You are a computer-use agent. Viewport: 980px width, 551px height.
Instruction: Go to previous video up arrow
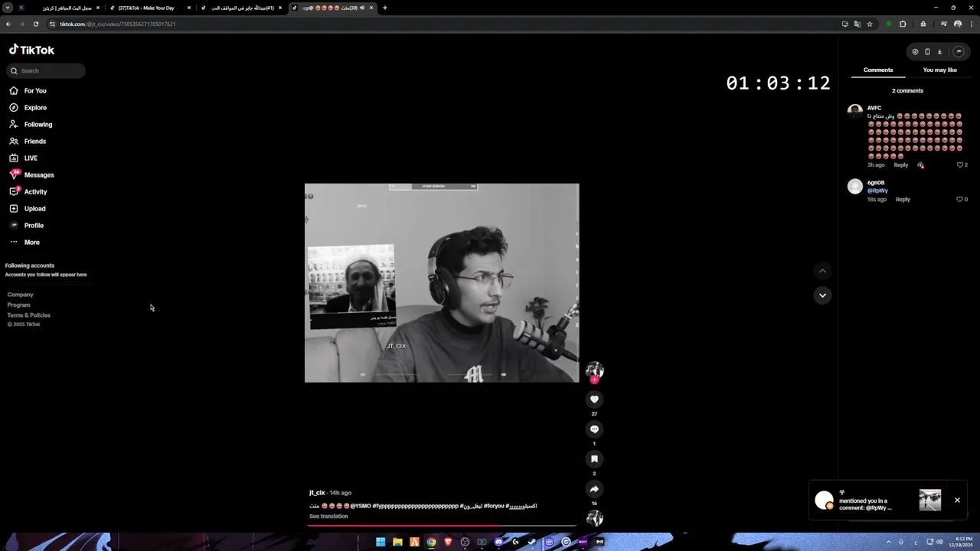(x=822, y=271)
